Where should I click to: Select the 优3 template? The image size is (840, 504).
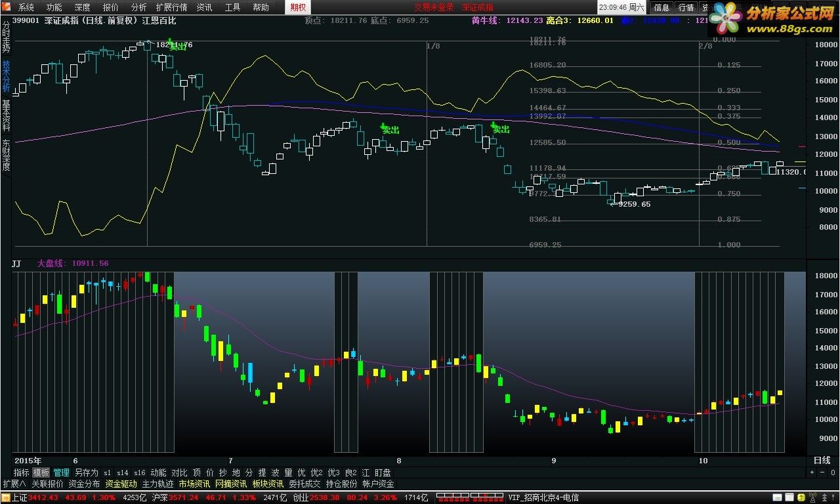point(334,472)
